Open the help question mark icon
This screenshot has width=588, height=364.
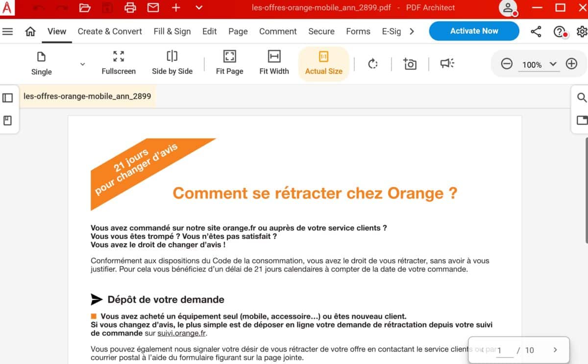pos(560,32)
